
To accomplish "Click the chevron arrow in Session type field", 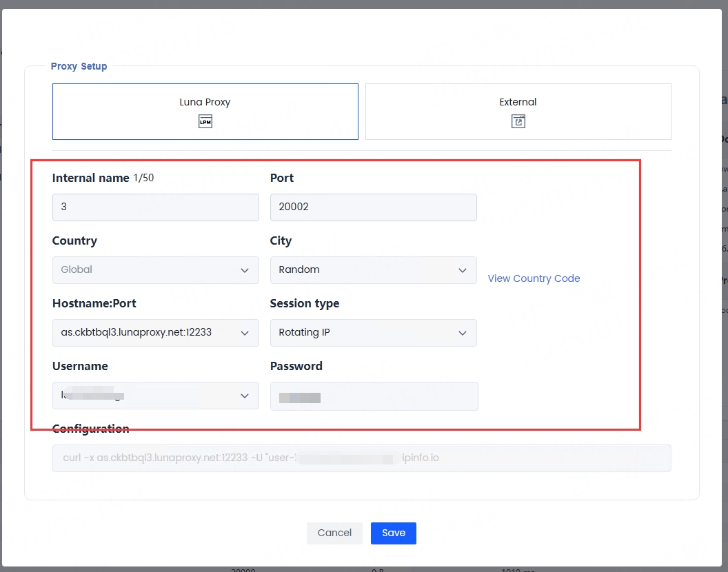I will (x=463, y=333).
